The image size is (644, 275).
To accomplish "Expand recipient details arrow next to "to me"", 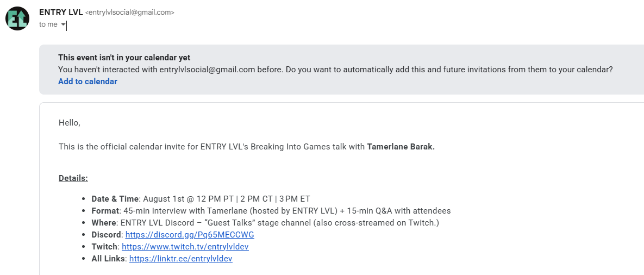I will 63,24.
